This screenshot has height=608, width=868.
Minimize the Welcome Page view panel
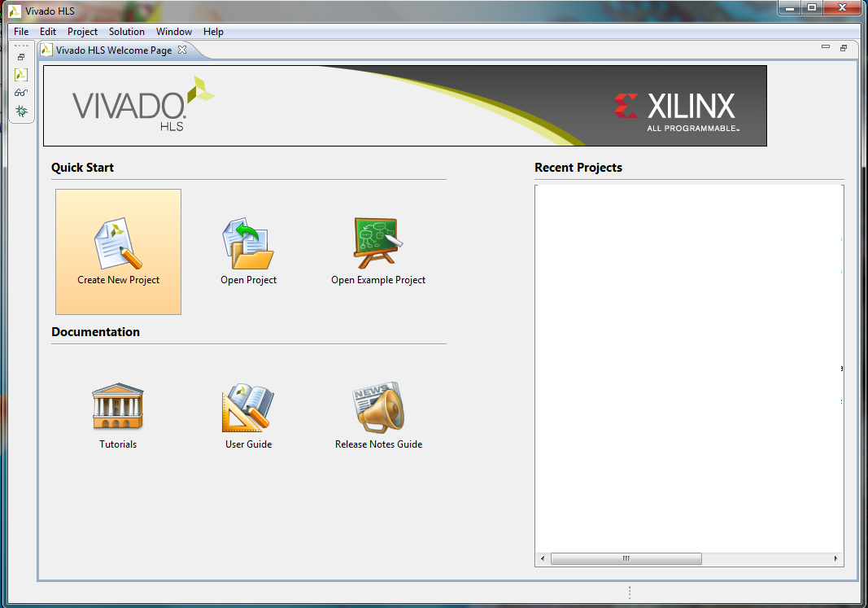point(826,48)
